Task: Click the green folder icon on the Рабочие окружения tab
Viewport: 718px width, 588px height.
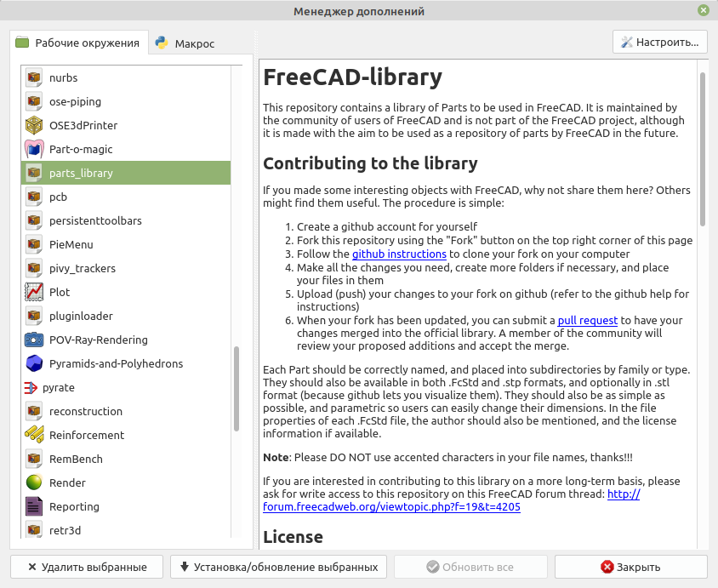Action: click(22, 43)
